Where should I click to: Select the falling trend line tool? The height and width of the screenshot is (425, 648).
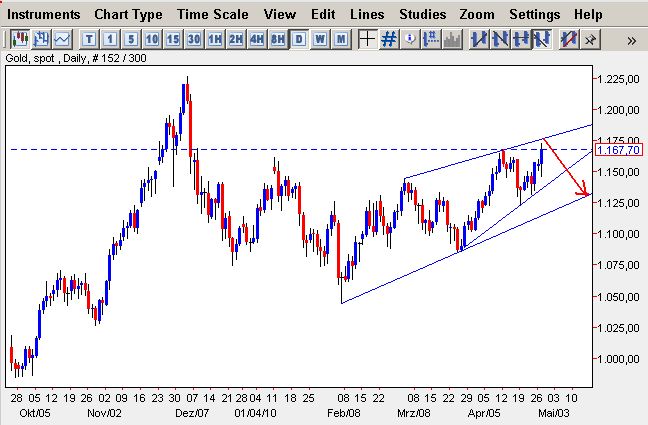coord(500,40)
